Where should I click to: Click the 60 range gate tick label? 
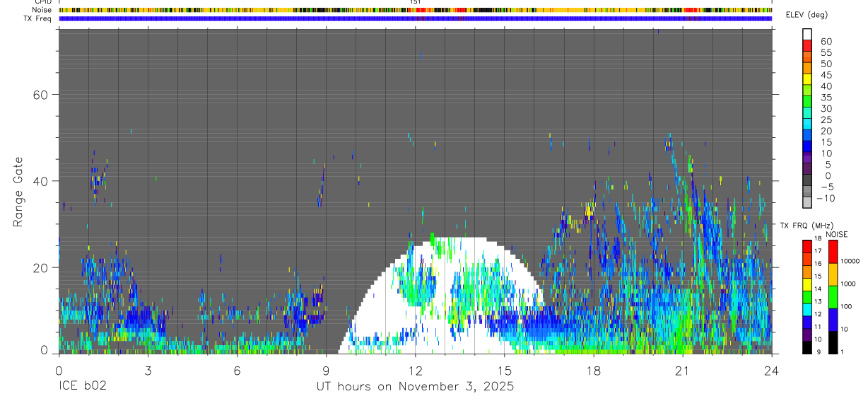pyautogui.click(x=40, y=94)
